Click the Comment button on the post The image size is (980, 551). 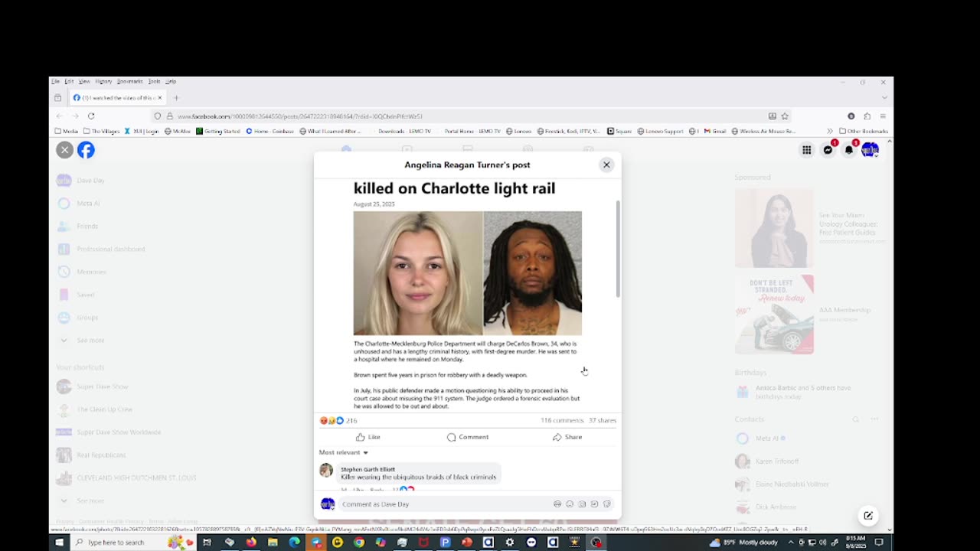coord(468,437)
